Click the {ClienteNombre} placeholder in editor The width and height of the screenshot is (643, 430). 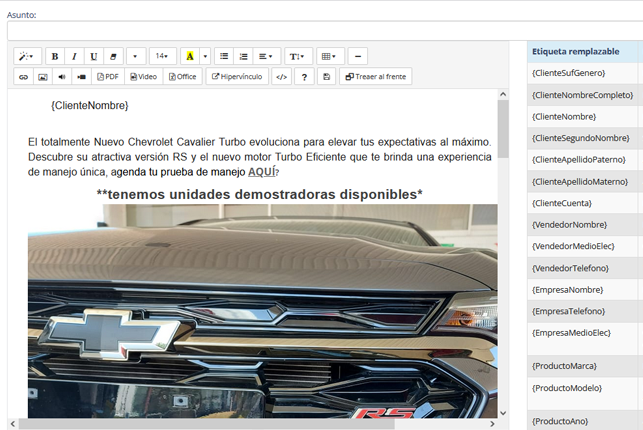click(x=90, y=106)
